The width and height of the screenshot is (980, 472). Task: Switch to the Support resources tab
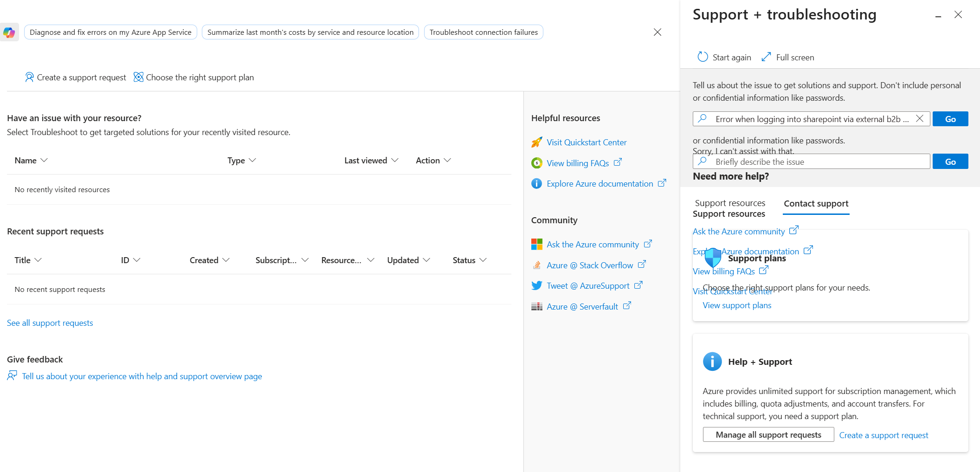(x=730, y=203)
